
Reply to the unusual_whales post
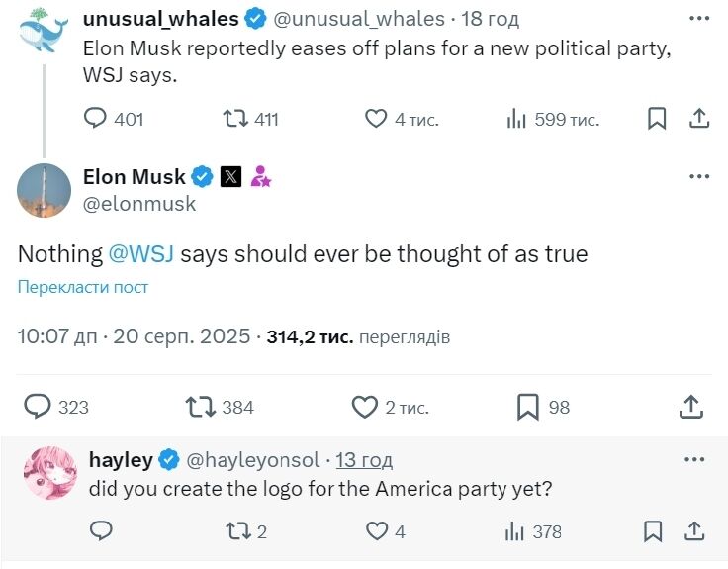pos(95,119)
